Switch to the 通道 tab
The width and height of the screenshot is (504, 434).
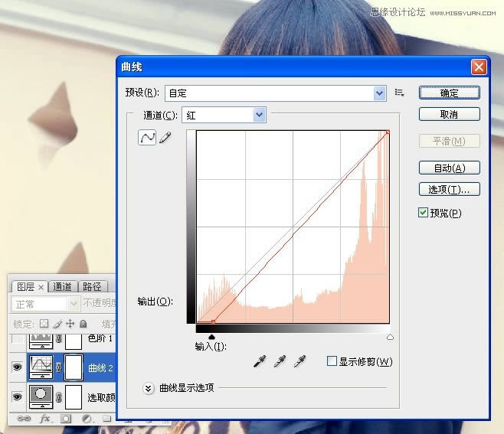coord(63,287)
